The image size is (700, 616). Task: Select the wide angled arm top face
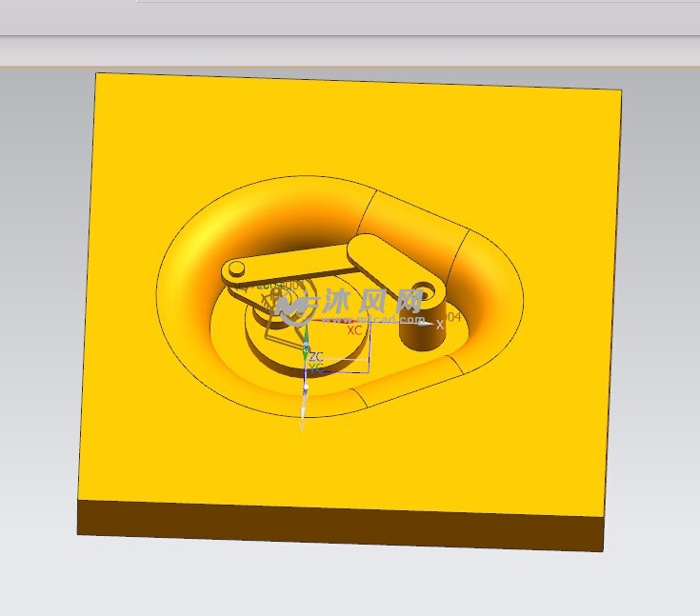coord(392,264)
